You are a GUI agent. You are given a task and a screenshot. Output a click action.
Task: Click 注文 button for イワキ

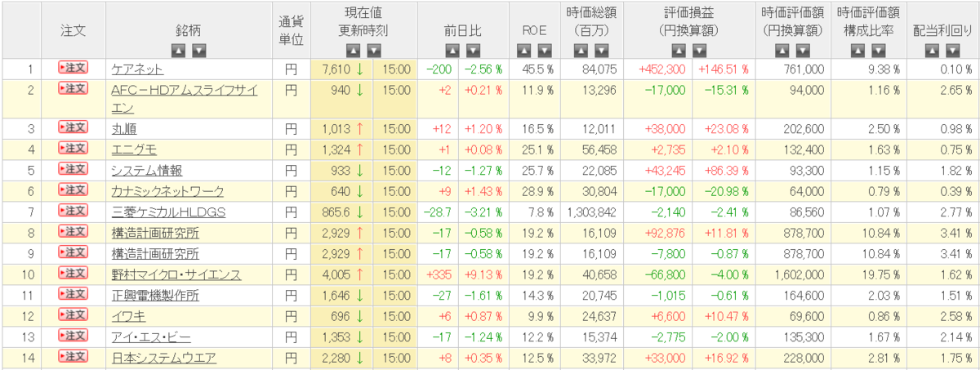(x=73, y=314)
